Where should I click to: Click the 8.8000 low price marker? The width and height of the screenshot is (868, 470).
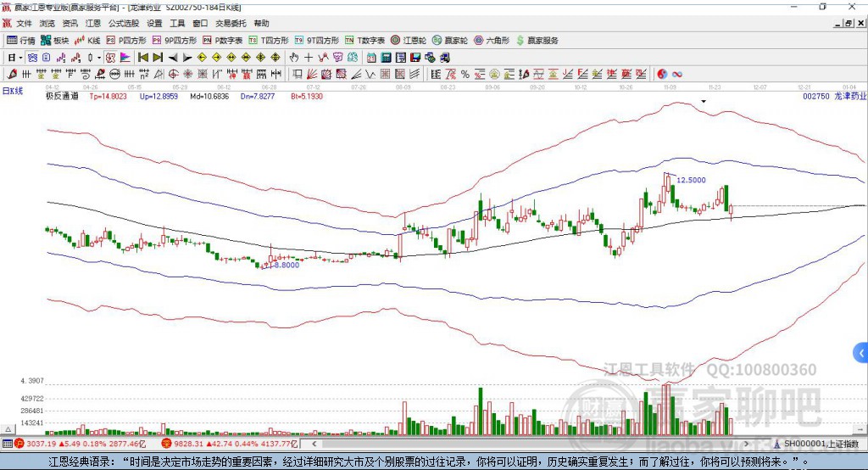(287, 265)
